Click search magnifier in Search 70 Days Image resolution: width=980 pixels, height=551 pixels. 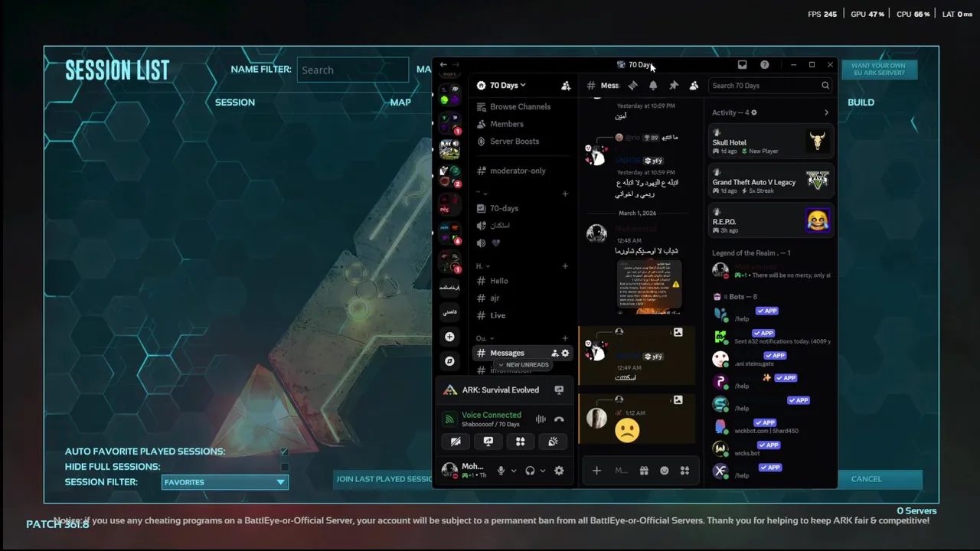coord(825,86)
